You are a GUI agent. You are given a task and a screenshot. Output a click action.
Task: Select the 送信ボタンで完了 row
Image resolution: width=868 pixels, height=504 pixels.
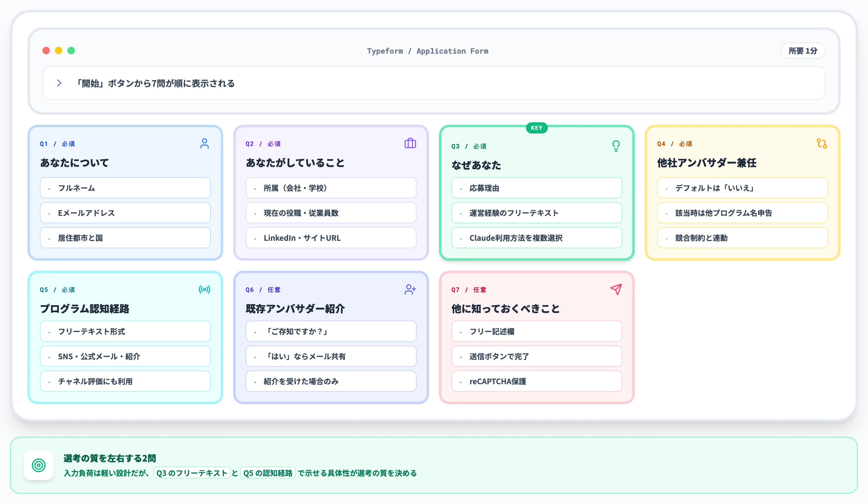click(537, 356)
